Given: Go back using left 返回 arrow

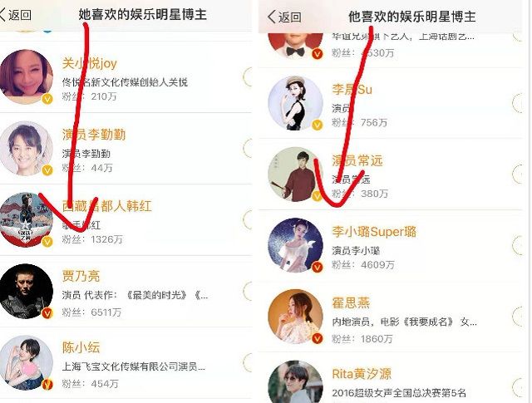Looking at the screenshot, I should 16,15.
